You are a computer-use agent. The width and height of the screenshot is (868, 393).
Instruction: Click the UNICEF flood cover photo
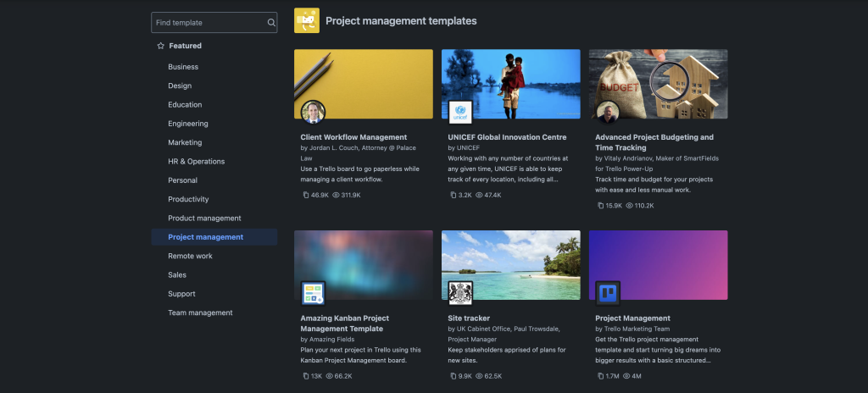click(511, 84)
